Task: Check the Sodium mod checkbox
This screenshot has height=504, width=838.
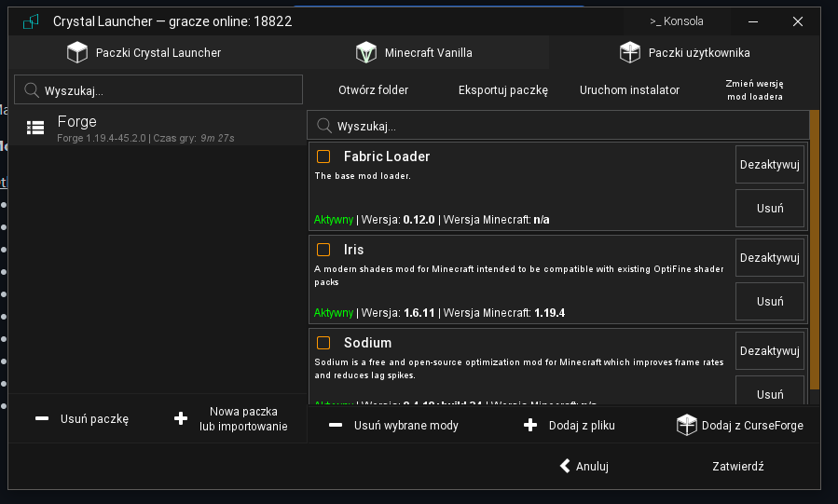Action: [323, 343]
